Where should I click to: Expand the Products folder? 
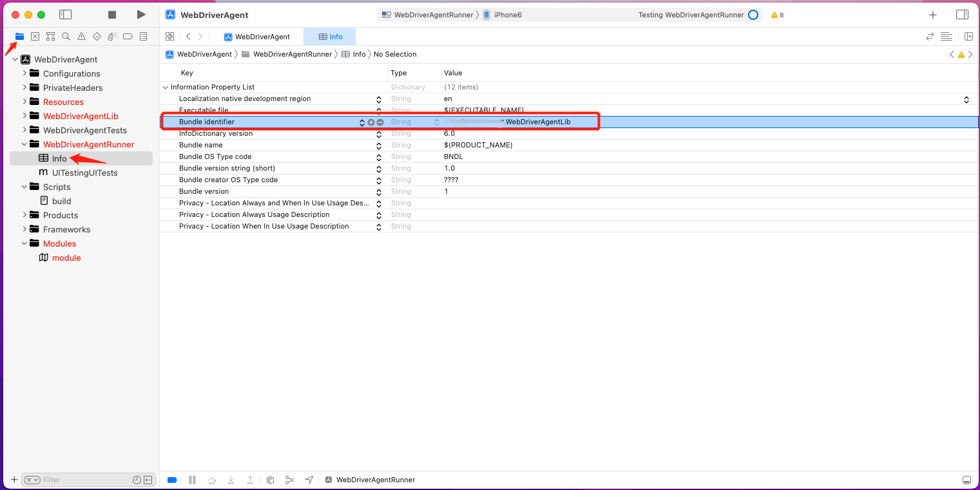(x=24, y=215)
